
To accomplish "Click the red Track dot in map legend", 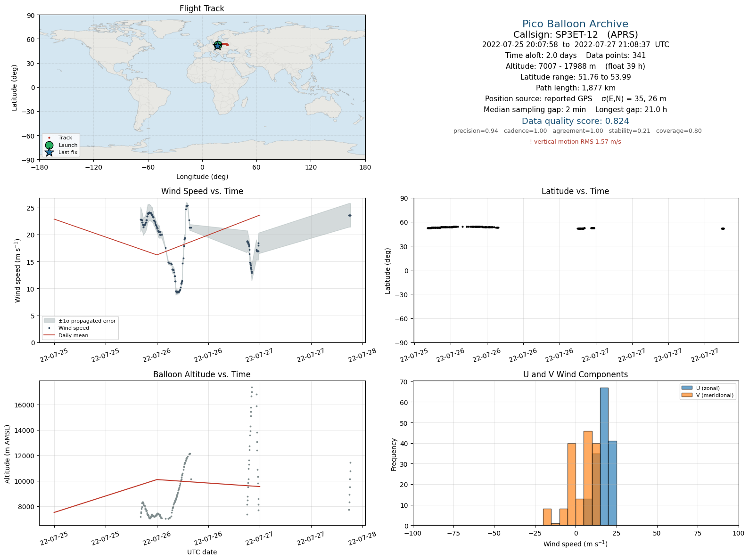I will click(49, 138).
